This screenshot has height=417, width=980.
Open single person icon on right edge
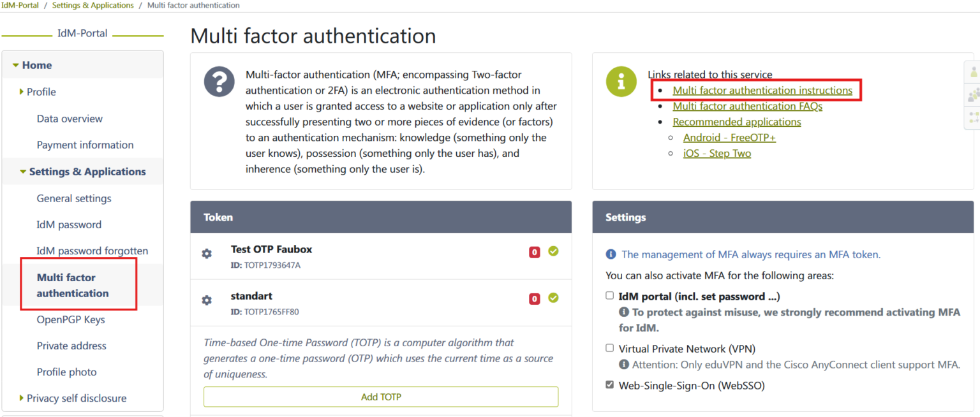tap(974, 73)
